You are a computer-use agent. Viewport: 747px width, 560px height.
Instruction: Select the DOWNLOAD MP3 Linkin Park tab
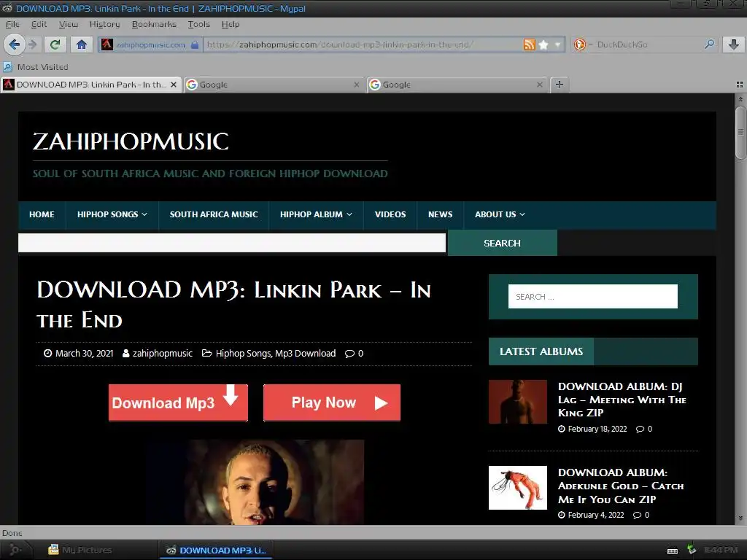tap(91, 85)
